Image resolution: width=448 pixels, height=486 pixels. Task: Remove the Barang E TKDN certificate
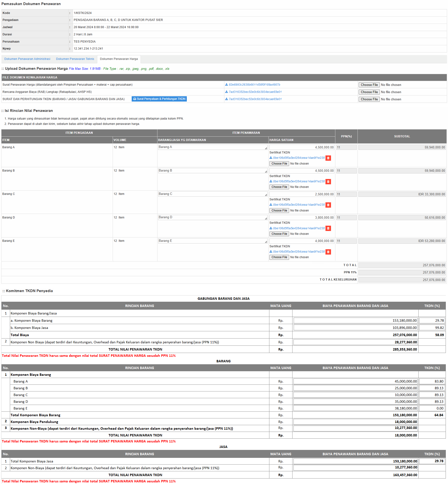(328, 252)
